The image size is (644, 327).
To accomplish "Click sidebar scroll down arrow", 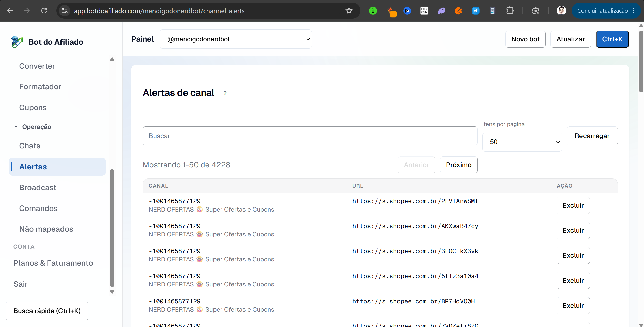I will click(x=112, y=292).
